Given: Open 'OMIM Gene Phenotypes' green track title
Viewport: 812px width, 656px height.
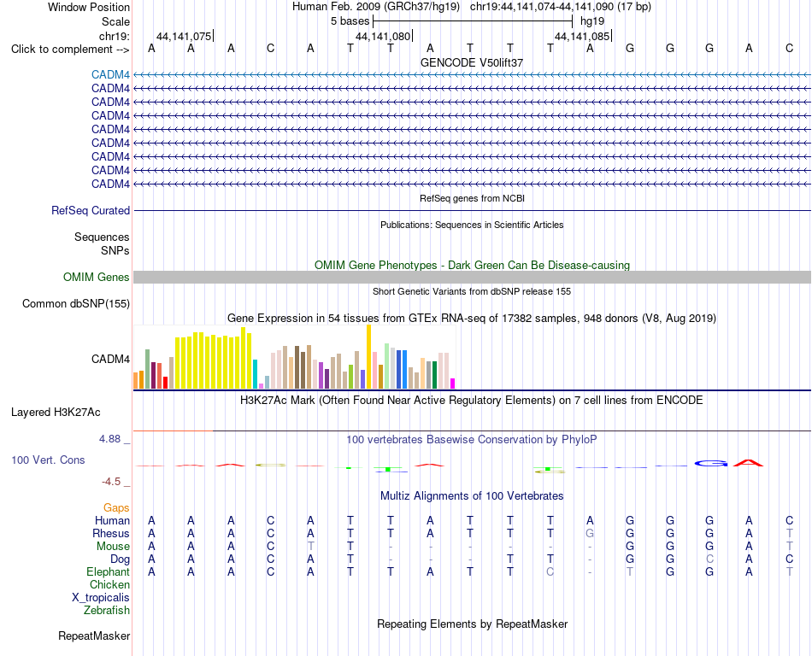Looking at the screenshot, I should click(472, 266).
